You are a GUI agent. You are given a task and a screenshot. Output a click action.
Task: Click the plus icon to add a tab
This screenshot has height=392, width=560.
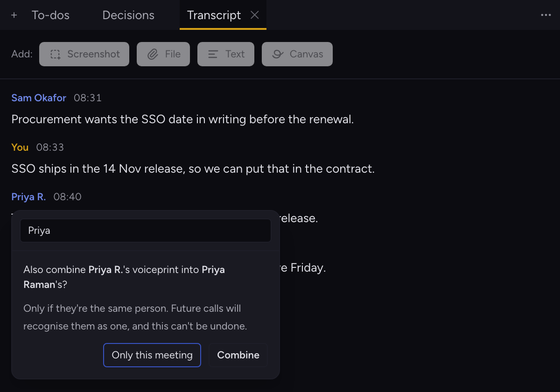[14, 15]
